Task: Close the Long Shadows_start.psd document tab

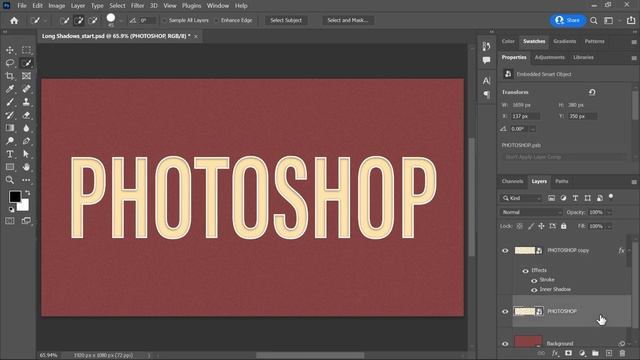Action: pos(196,36)
